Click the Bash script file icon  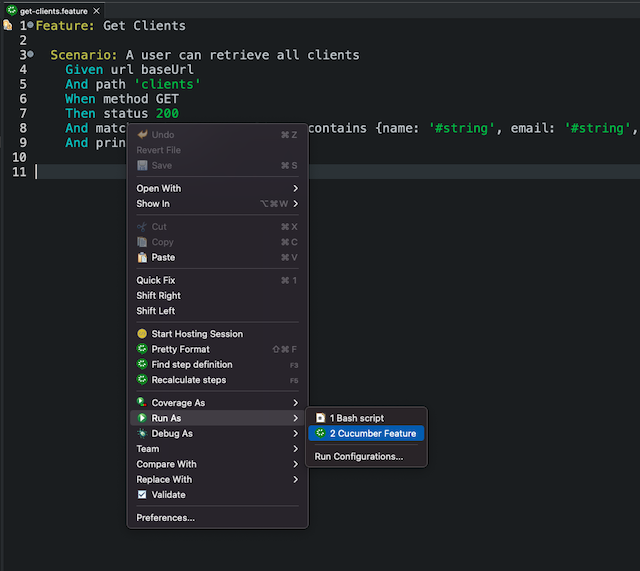[320, 418]
